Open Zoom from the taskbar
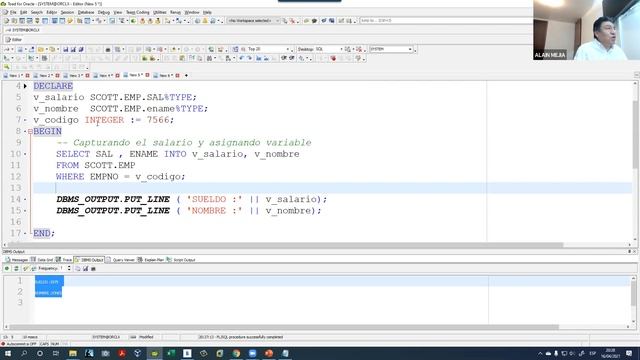This screenshot has width=640, height=360. point(252,353)
